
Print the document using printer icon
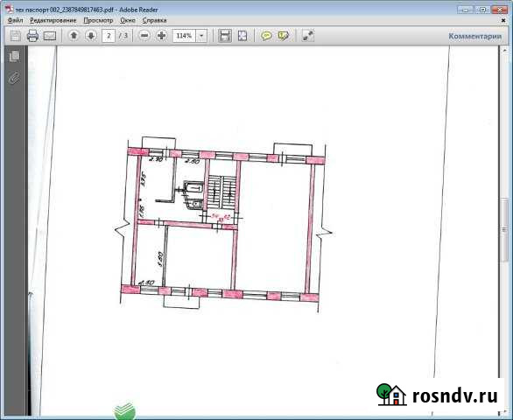click(32, 36)
